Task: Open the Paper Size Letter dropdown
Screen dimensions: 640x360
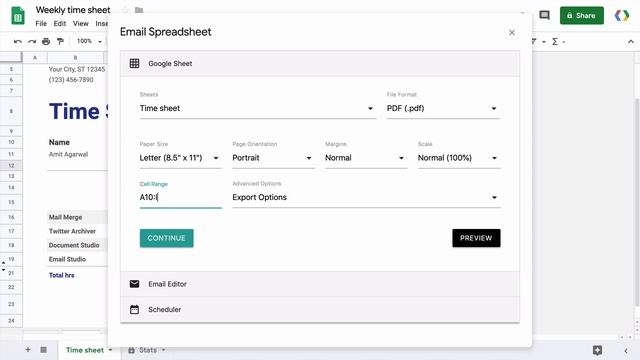Action: coord(180,158)
